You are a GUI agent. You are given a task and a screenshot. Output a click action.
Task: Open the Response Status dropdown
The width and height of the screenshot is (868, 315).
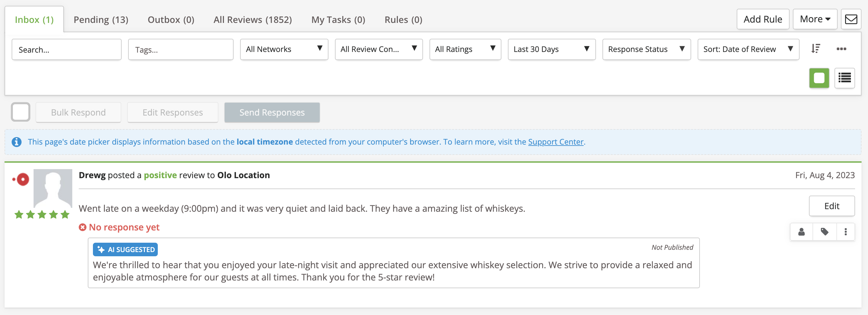coord(646,49)
